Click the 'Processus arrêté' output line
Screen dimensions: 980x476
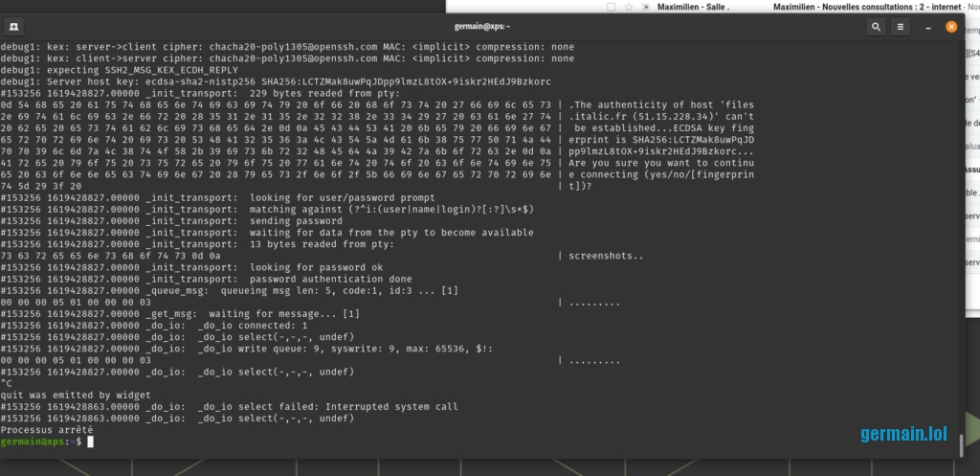(45, 430)
